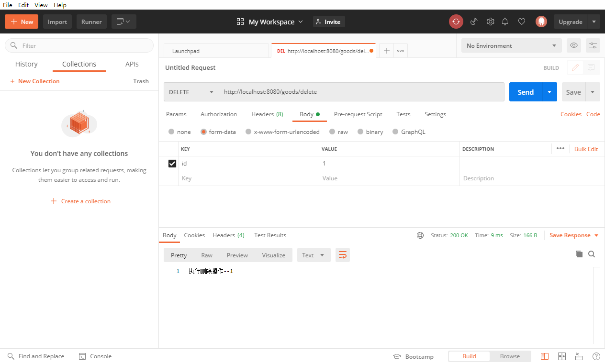Select the binary body type
This screenshot has height=364, width=605.
click(360, 132)
